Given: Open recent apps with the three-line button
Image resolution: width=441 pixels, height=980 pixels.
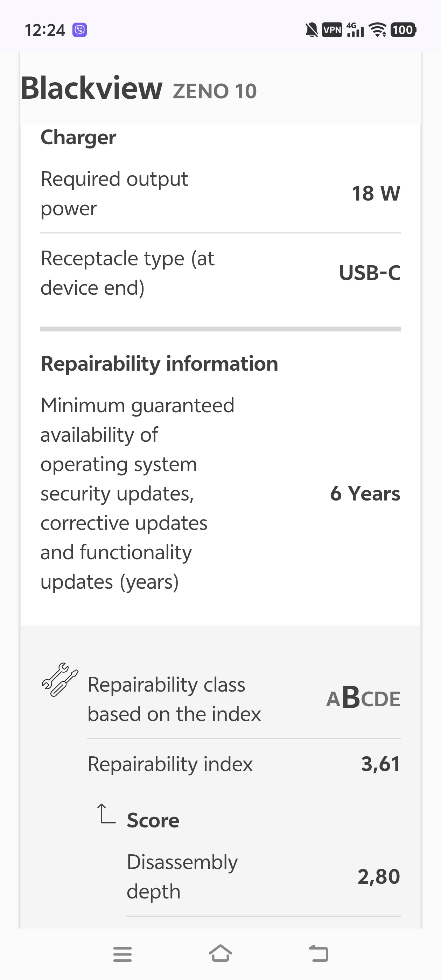Looking at the screenshot, I should pos(122,954).
